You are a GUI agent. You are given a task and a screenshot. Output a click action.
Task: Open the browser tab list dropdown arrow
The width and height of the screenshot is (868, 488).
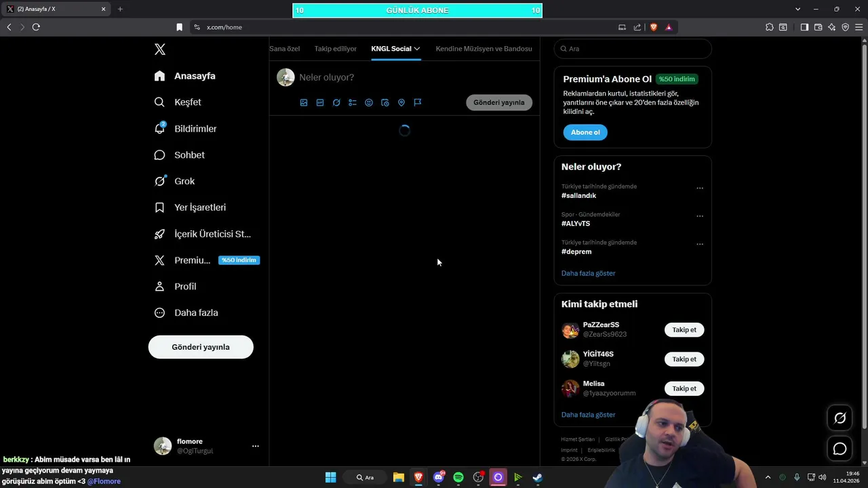798,9
